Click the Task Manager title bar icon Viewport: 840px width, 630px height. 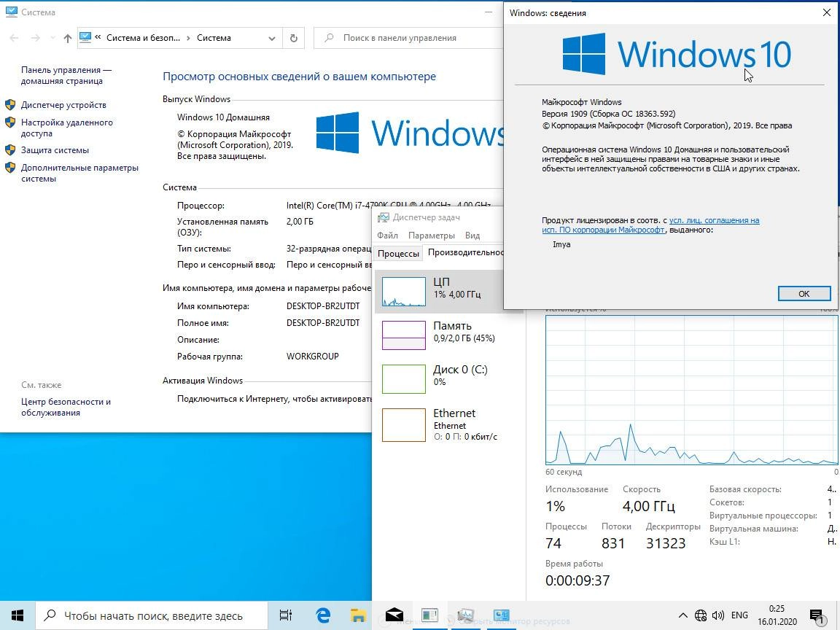click(x=383, y=217)
